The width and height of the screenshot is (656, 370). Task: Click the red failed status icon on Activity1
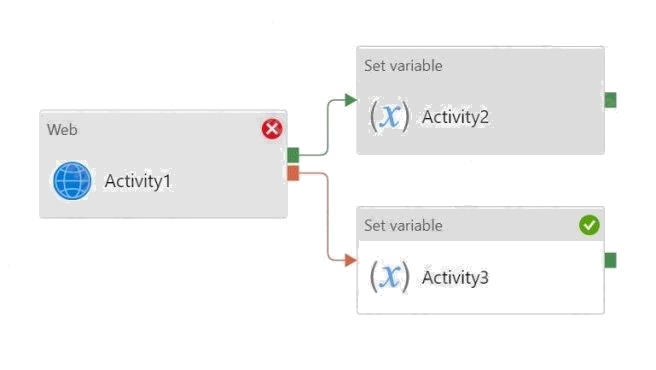point(272,128)
